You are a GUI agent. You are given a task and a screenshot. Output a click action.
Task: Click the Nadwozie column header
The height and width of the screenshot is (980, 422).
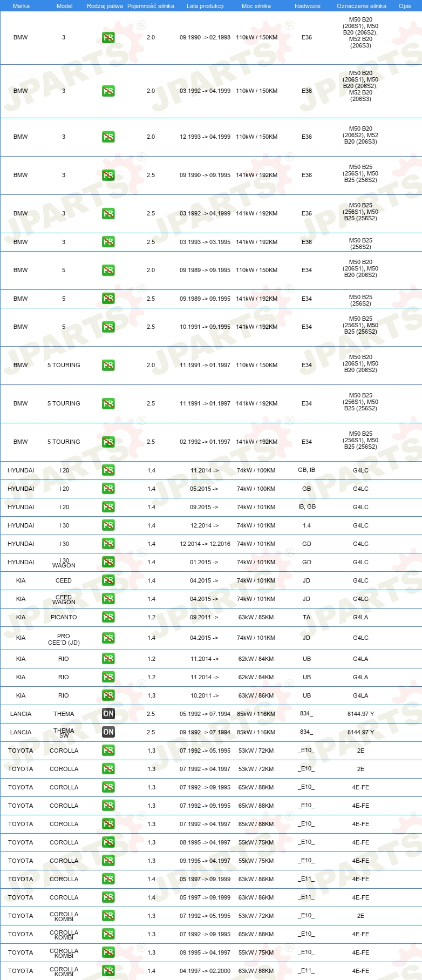308,6
